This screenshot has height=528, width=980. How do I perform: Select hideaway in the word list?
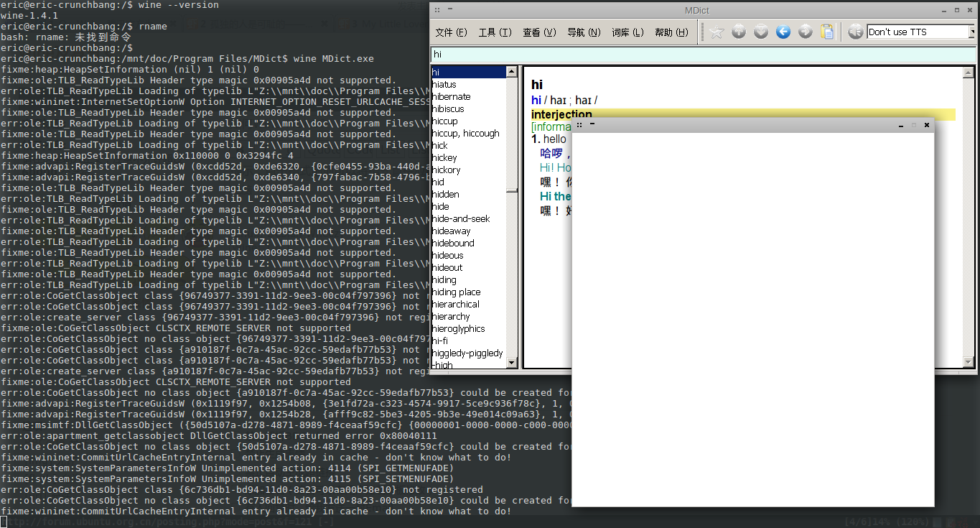click(x=451, y=231)
